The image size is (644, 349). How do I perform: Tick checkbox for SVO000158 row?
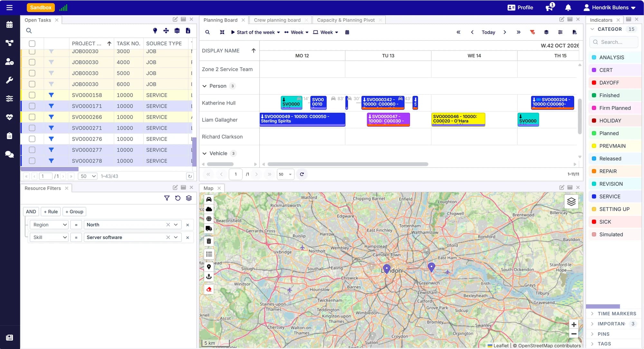32,95
